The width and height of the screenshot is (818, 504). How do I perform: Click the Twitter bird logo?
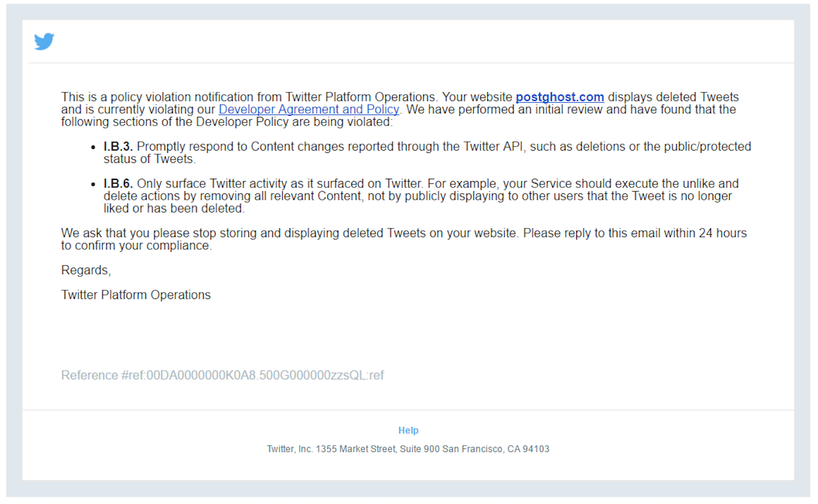click(x=44, y=41)
